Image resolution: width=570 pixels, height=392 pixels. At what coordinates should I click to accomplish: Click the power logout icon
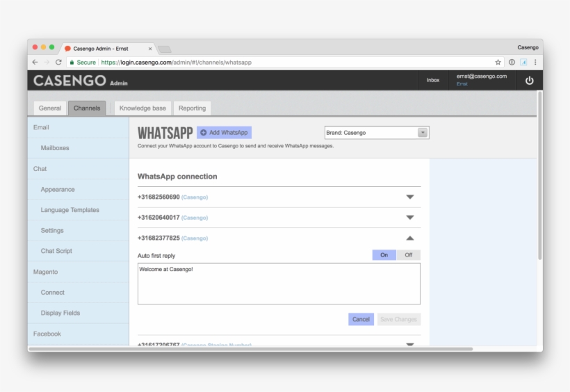coord(529,81)
